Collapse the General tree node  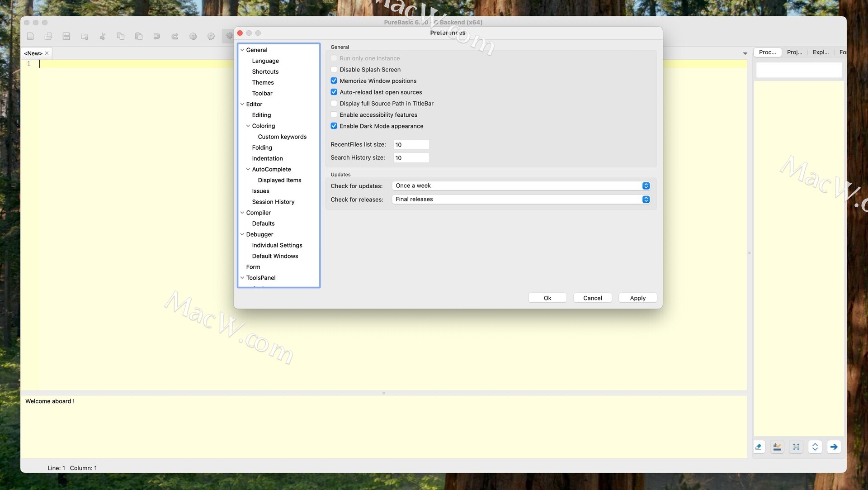pyautogui.click(x=242, y=50)
